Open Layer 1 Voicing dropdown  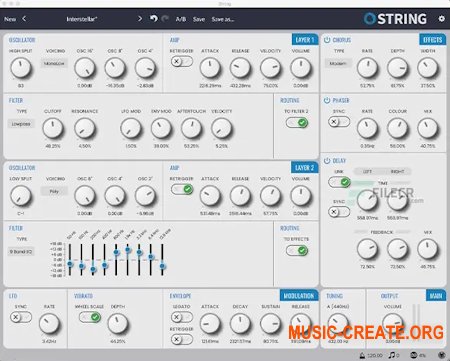tap(54, 63)
